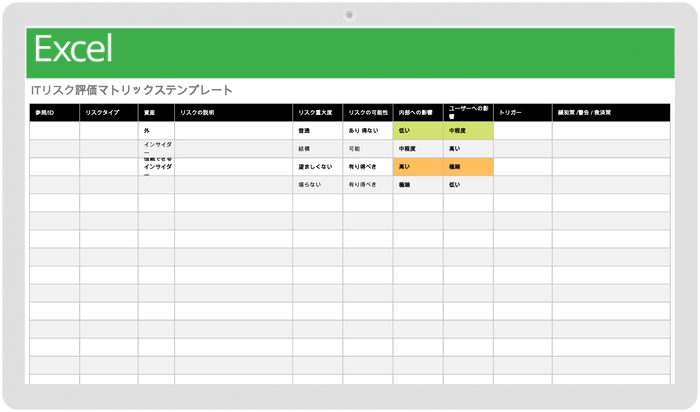Select the リスク重大度 column header
The image size is (700, 412).
[317, 112]
